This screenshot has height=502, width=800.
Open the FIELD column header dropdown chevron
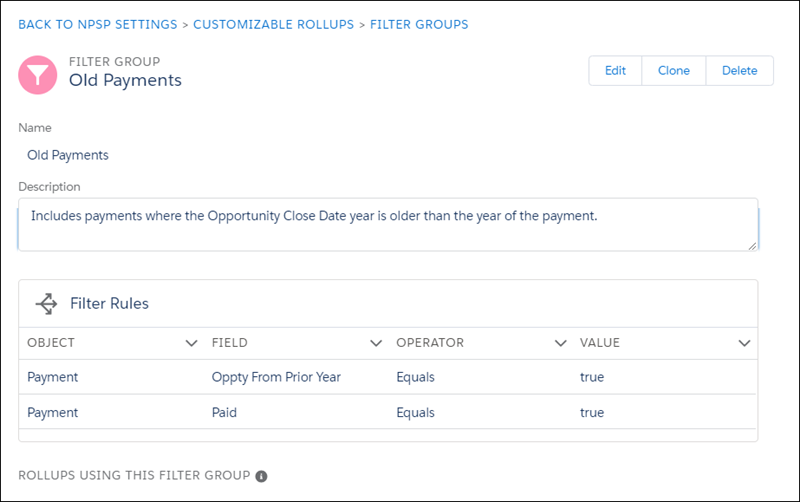376,343
